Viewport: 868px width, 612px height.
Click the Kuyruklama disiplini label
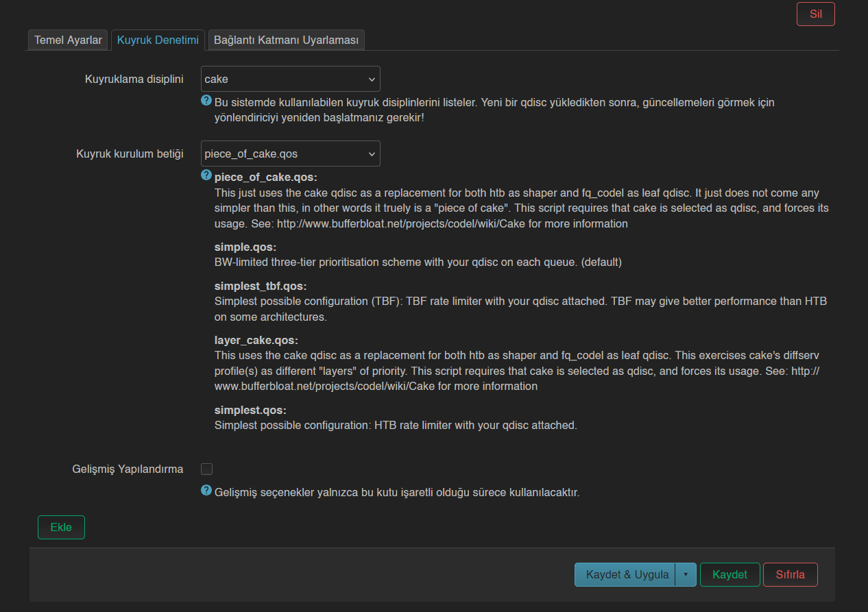(x=134, y=79)
